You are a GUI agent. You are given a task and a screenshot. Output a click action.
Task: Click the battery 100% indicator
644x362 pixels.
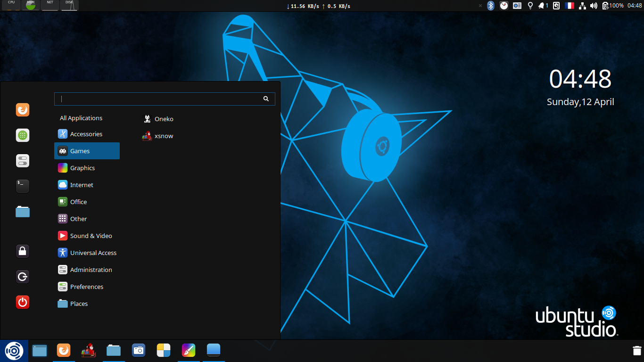point(612,6)
